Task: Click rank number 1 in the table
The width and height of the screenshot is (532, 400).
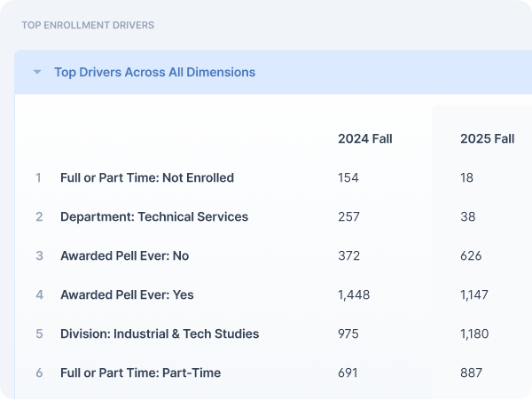Action: [x=38, y=177]
